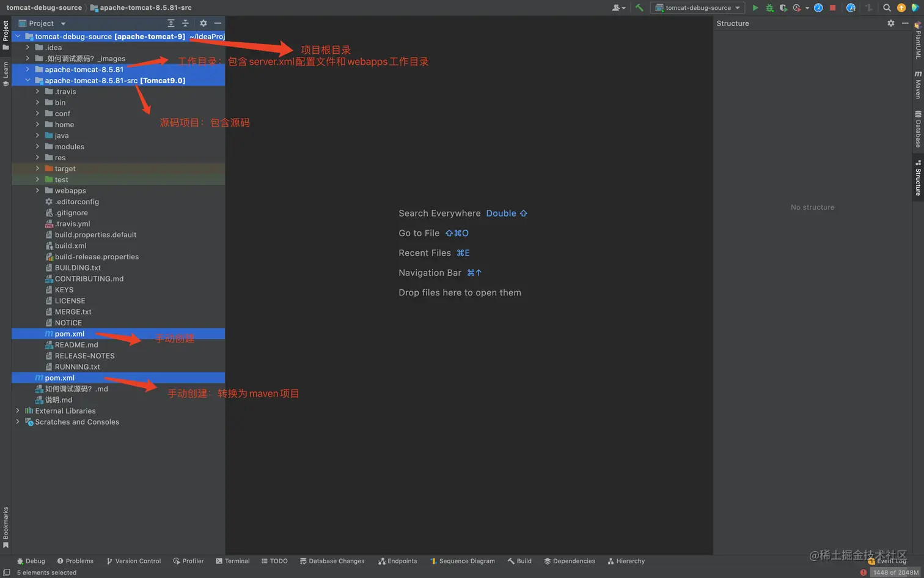Open Search Everywhere magnifier icon
Image resolution: width=924 pixels, height=578 pixels.
[887, 8]
